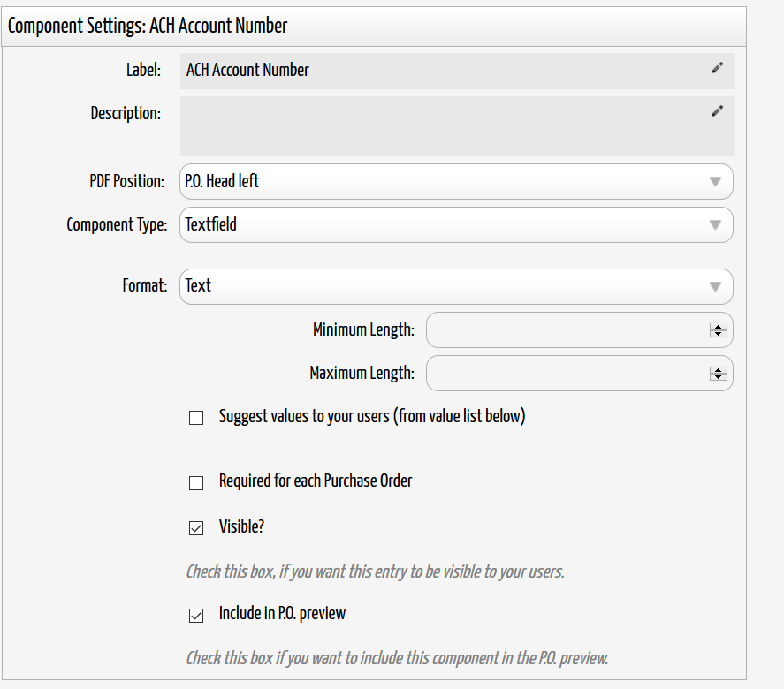Decrease Minimum Length with the down arrow
This screenshot has width=784, height=689.
[718, 333]
